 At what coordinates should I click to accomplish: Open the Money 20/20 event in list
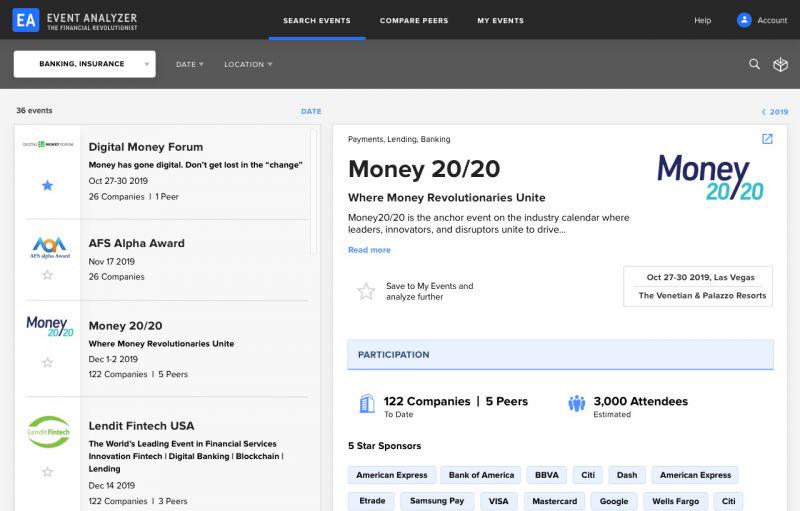coord(126,325)
